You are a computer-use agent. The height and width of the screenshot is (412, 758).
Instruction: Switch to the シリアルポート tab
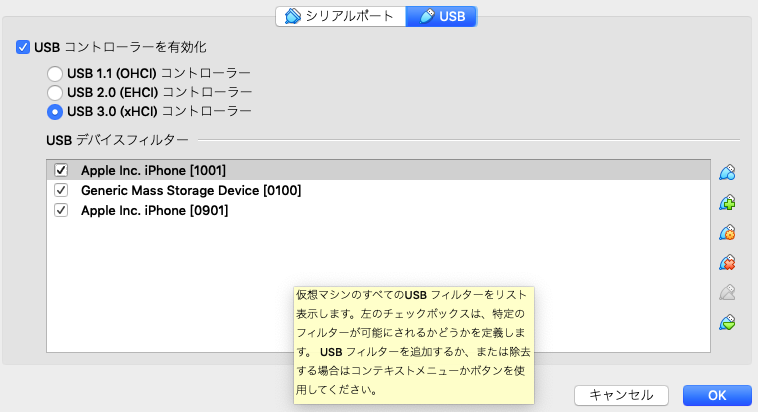click(340, 16)
